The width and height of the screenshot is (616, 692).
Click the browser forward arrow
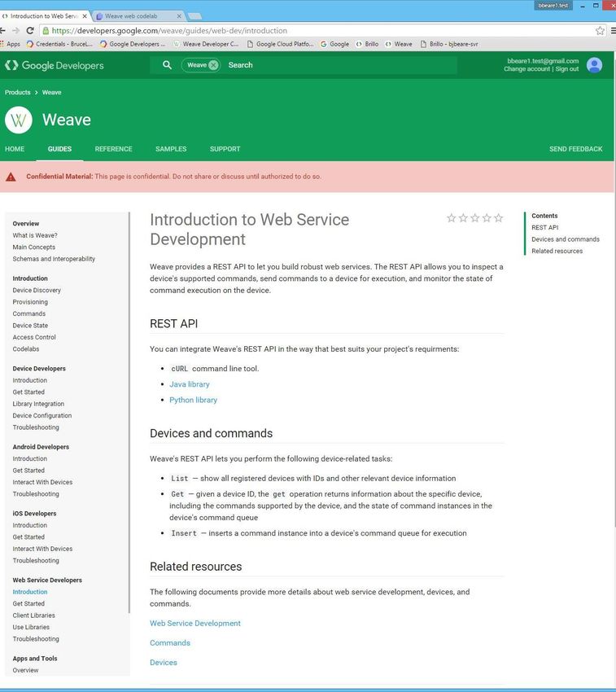coord(16,30)
